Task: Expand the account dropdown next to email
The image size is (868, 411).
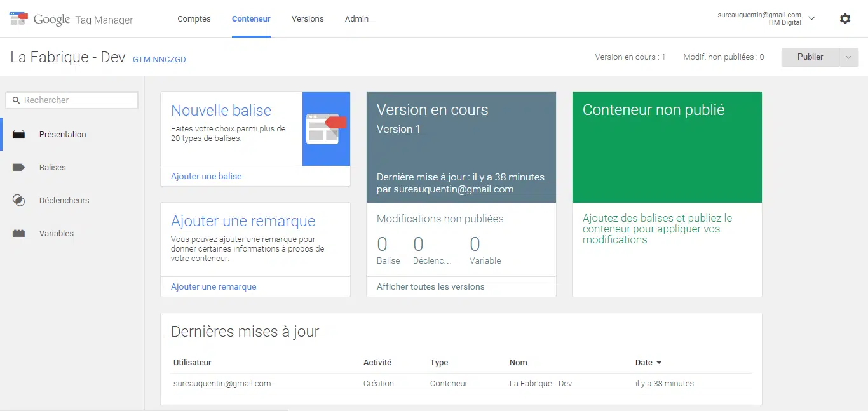Action: (811, 18)
